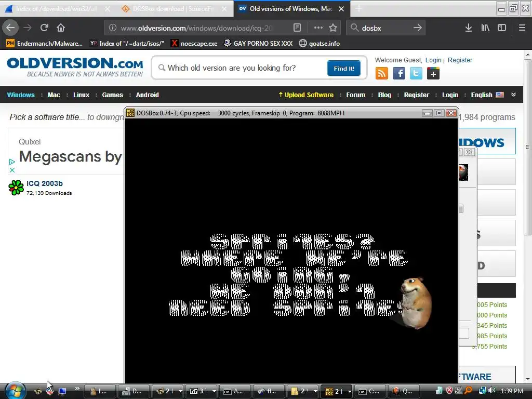Viewport: 532px width, 399px height.
Task: Switch to the DOSBox download SourceForge tab
Action: (175, 9)
